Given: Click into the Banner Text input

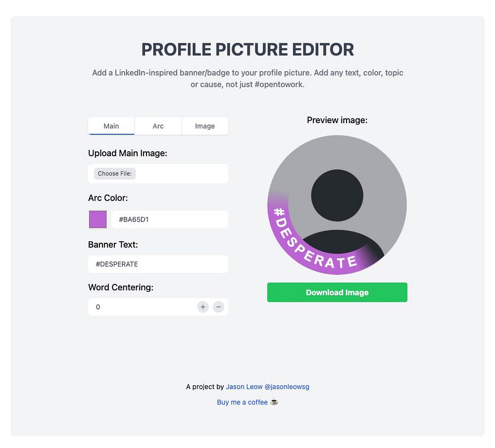Looking at the screenshot, I should tap(158, 264).
